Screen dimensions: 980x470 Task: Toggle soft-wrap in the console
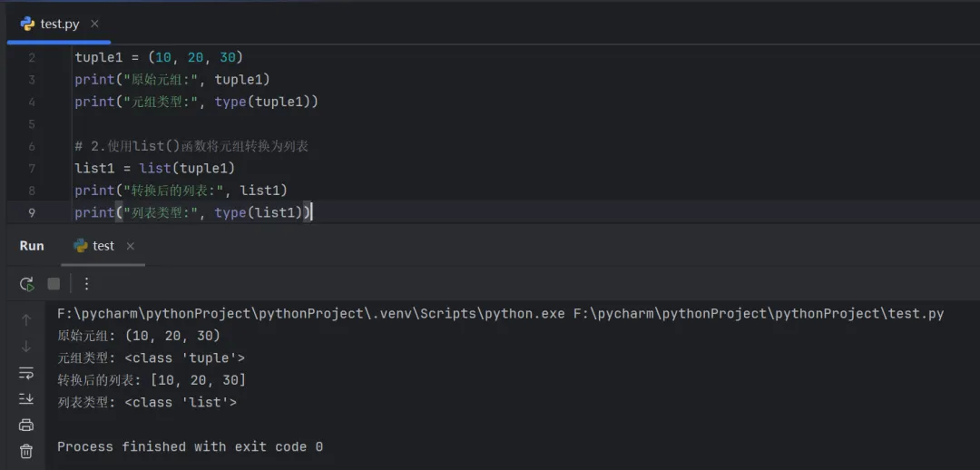[26, 373]
